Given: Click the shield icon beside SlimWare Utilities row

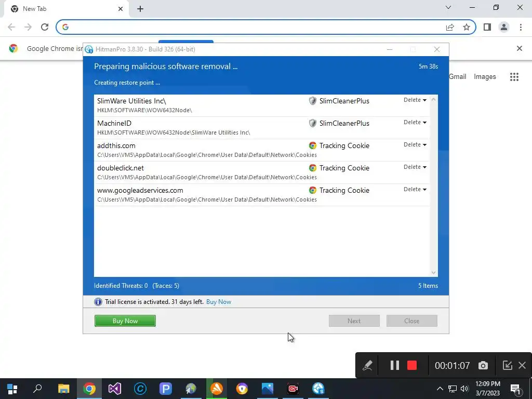Looking at the screenshot, I should coord(312,101).
